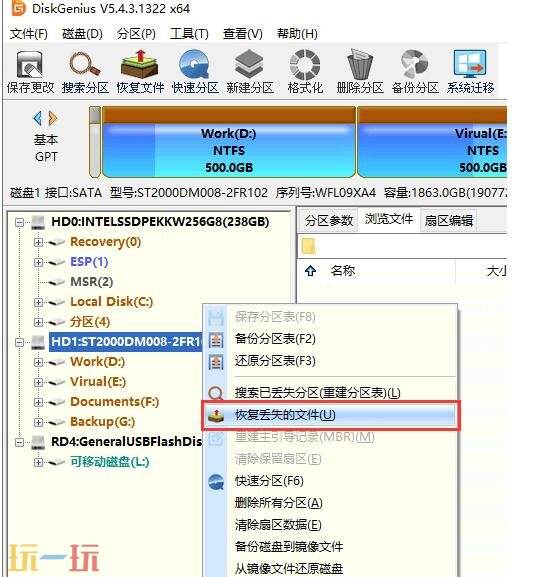Click the Backup Partition (备份分区) toolbar icon
Image resolution: width=540 pixels, height=577 pixels.
pyautogui.click(x=415, y=64)
